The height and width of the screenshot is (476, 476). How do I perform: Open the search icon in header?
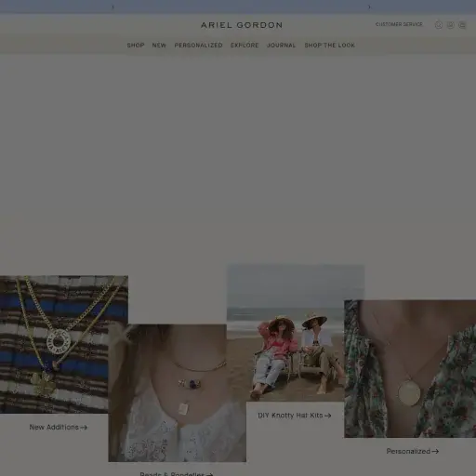coord(439,25)
